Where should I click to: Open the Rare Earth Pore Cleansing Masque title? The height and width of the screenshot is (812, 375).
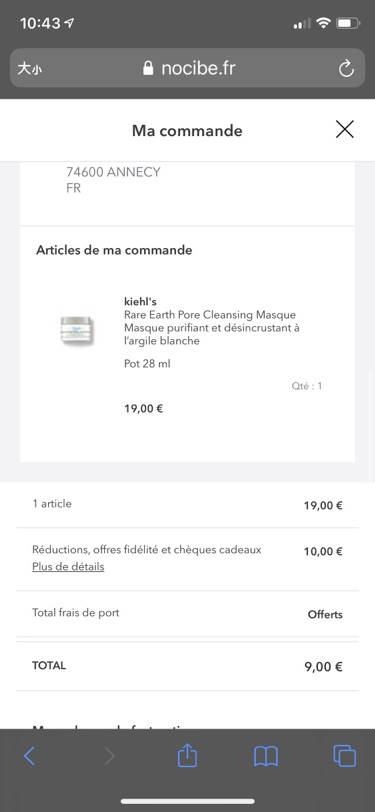coord(210,314)
